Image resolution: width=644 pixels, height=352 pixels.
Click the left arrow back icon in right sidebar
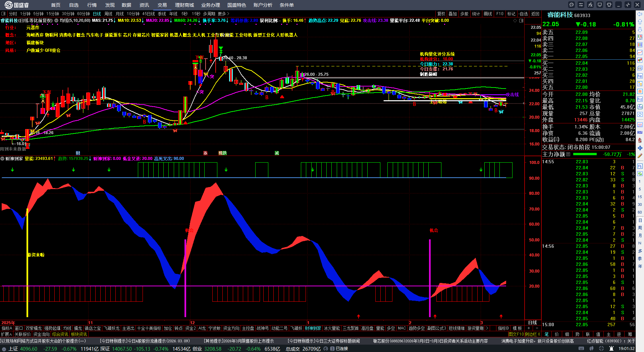[x=640, y=14]
